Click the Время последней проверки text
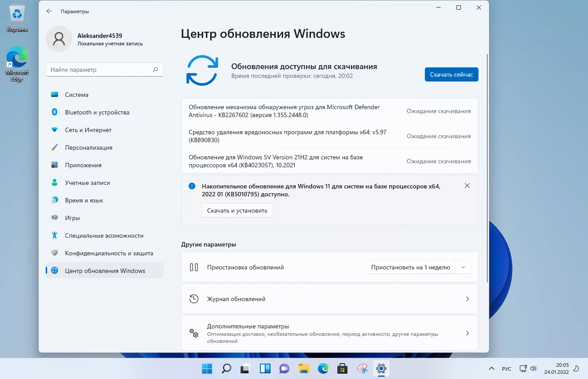The width and height of the screenshot is (588, 379). 292,76
